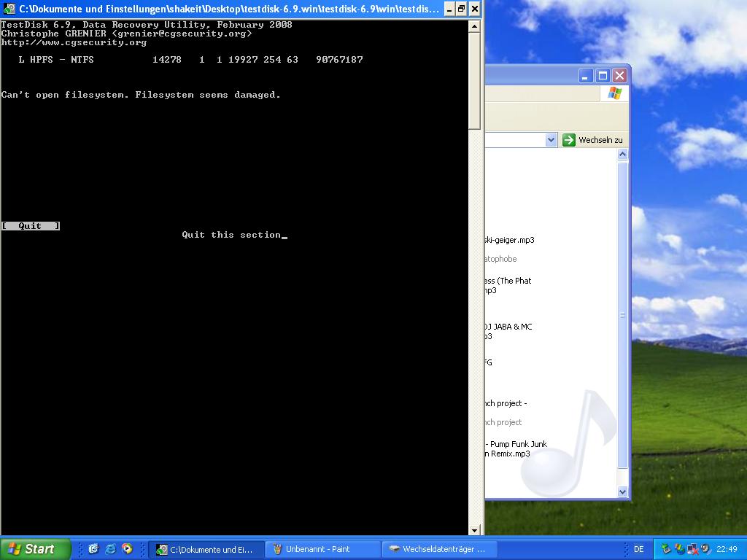Minimize the TestDisk console window
Screen dimensions: 747x560
(449, 9)
